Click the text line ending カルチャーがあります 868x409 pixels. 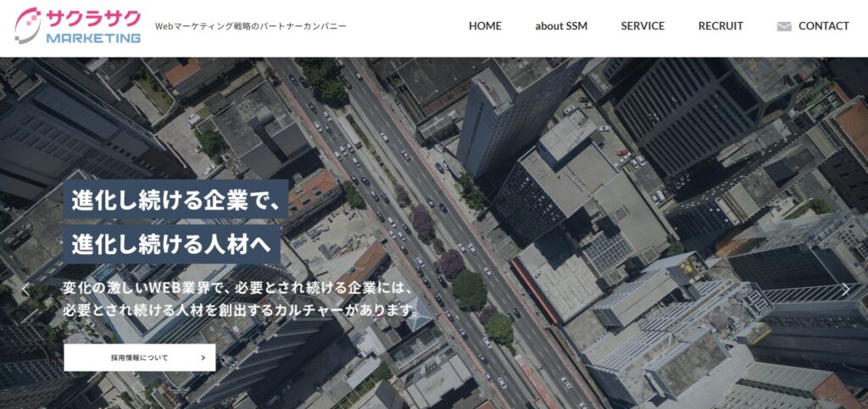point(242,310)
